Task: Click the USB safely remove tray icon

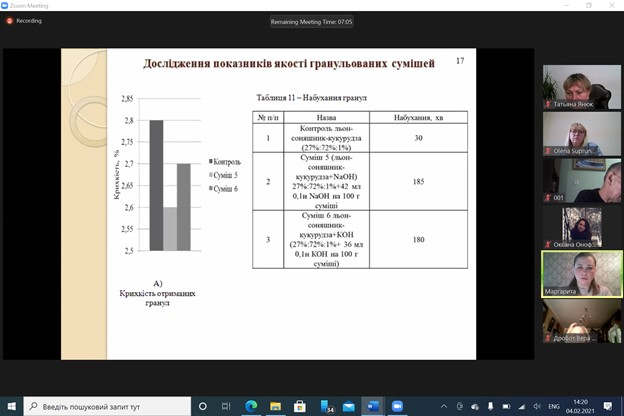Action: (460, 406)
